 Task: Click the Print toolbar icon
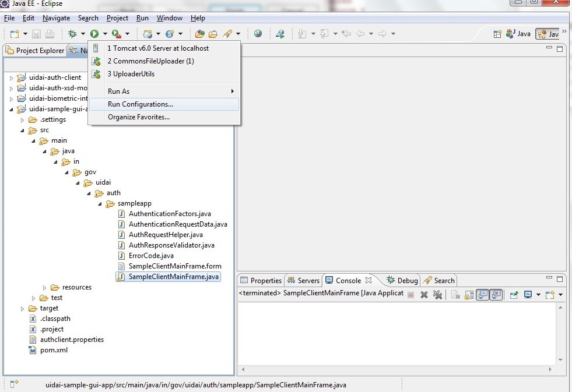[50, 34]
